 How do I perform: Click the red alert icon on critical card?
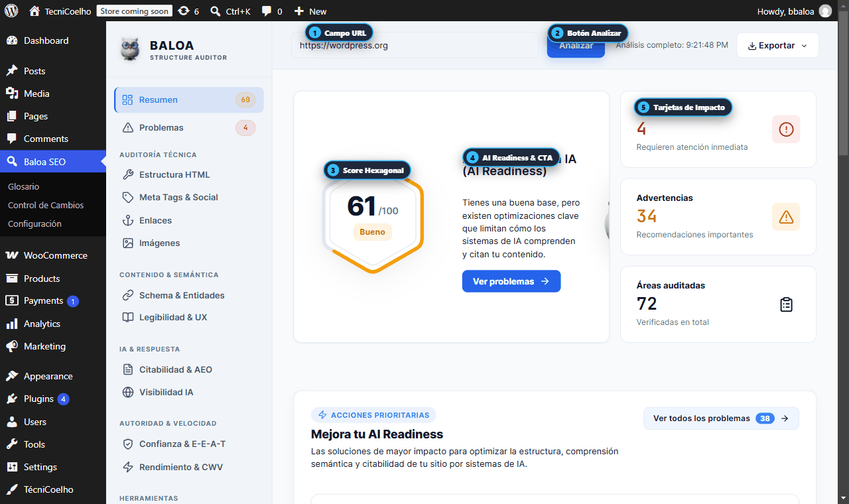coord(786,129)
